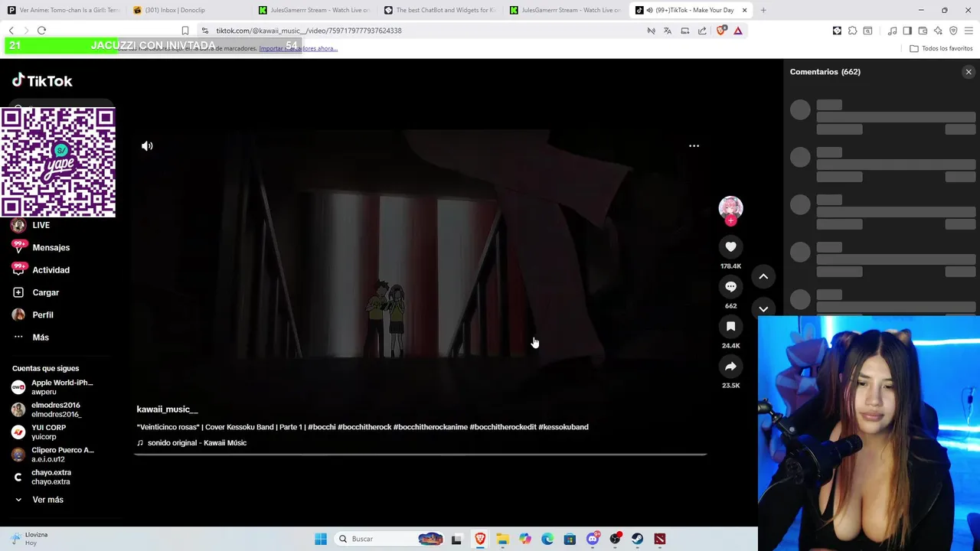The height and width of the screenshot is (551, 980).
Task: Open the Microsoft Store taskbar icon
Action: 570,539
